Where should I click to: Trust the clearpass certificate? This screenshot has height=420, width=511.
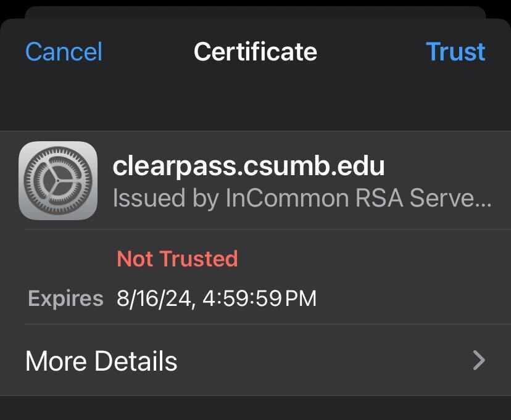(x=455, y=52)
